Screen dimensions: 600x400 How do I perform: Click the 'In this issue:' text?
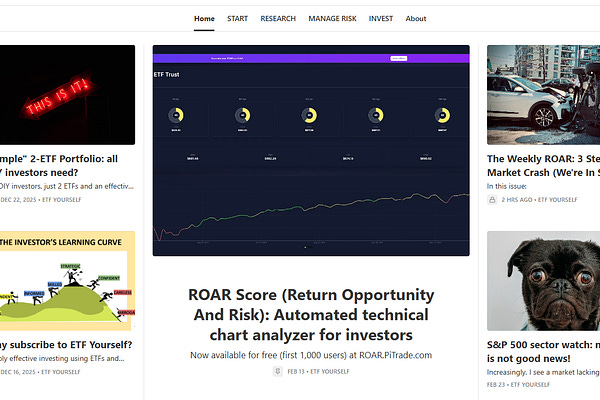[507, 186]
